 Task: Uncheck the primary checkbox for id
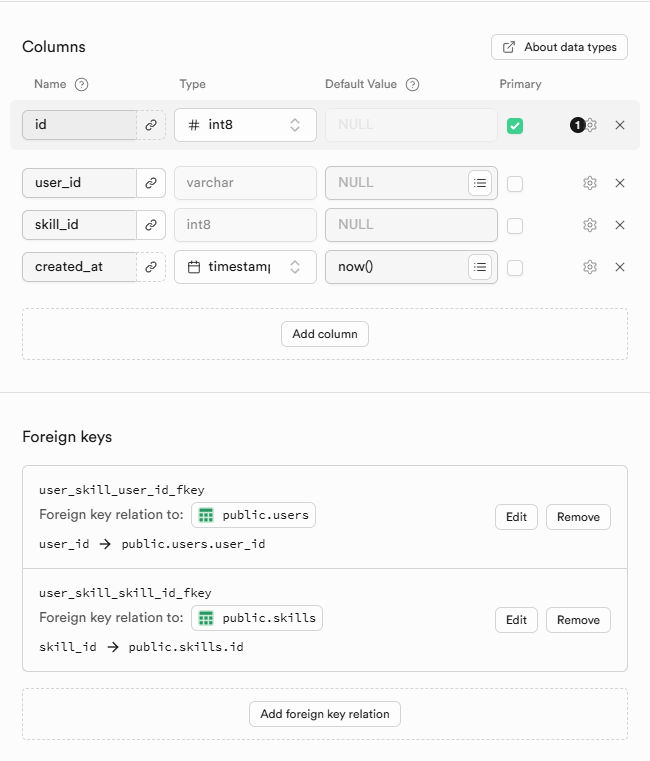[515, 126]
